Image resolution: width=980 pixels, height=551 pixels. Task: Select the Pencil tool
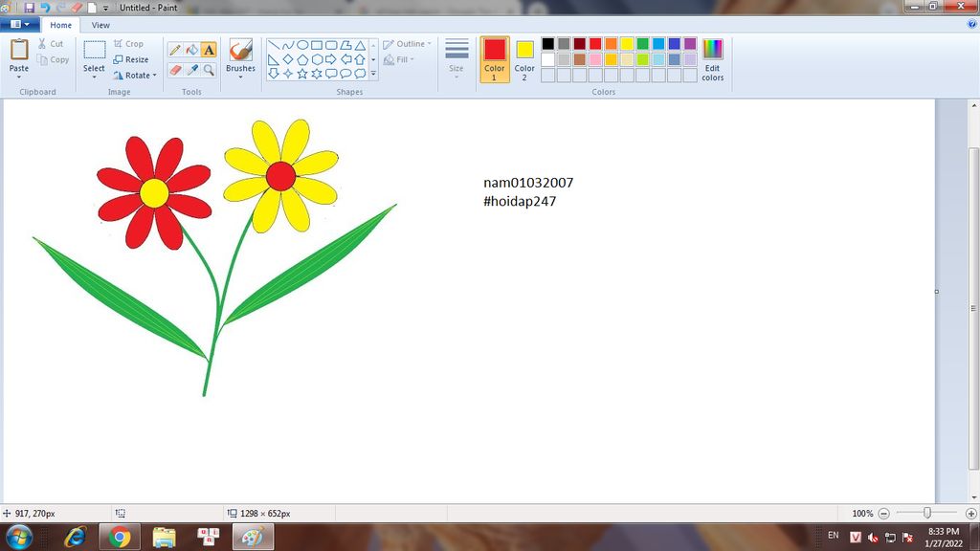(x=175, y=50)
